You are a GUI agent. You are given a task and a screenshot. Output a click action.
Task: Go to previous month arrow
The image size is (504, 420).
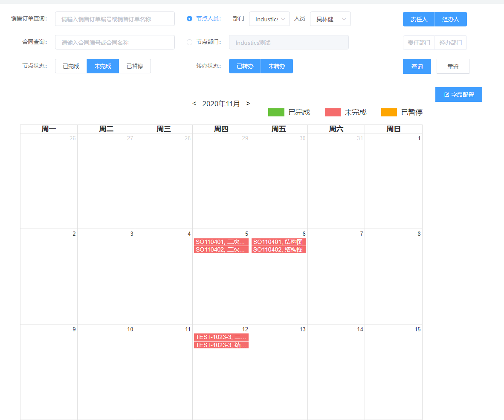[194, 104]
